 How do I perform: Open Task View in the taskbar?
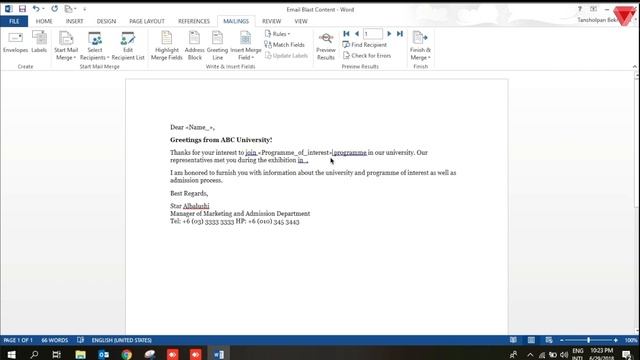(x=57, y=354)
